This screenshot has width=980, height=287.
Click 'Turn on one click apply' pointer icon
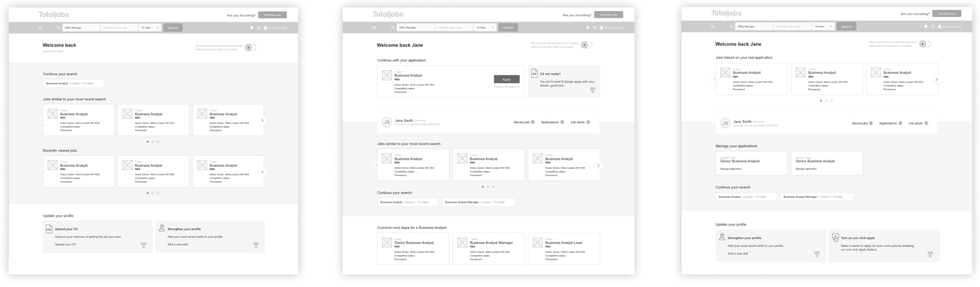point(835,238)
